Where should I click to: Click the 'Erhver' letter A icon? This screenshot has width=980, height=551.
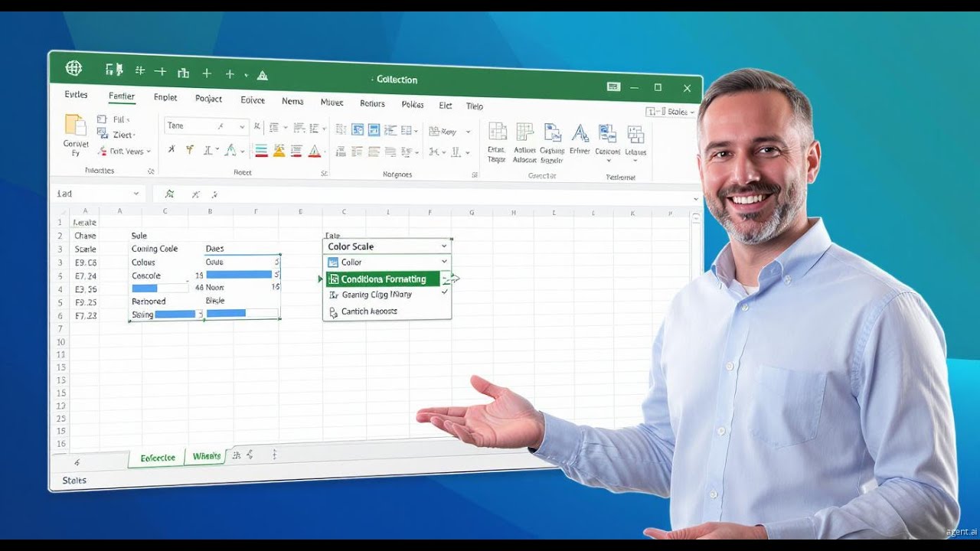[580, 132]
